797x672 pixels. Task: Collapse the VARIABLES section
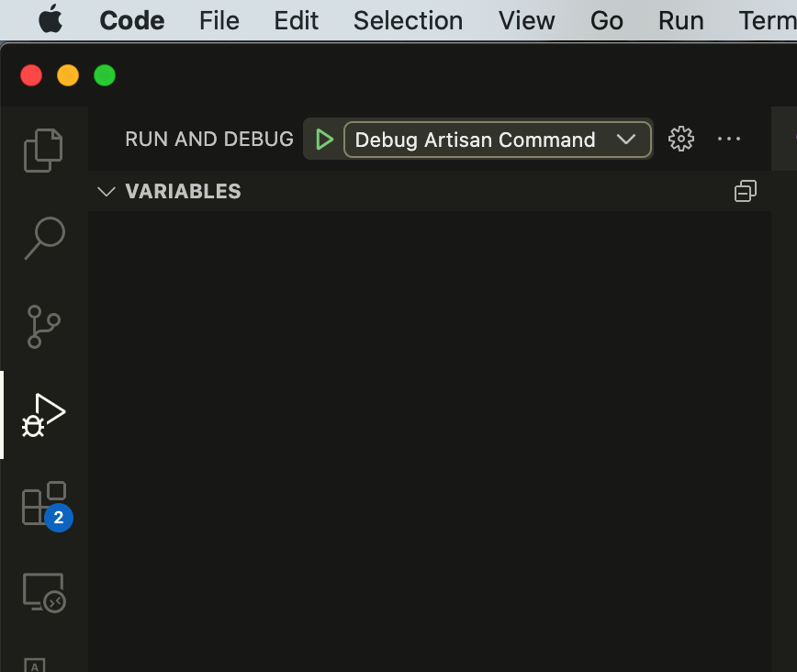106,191
